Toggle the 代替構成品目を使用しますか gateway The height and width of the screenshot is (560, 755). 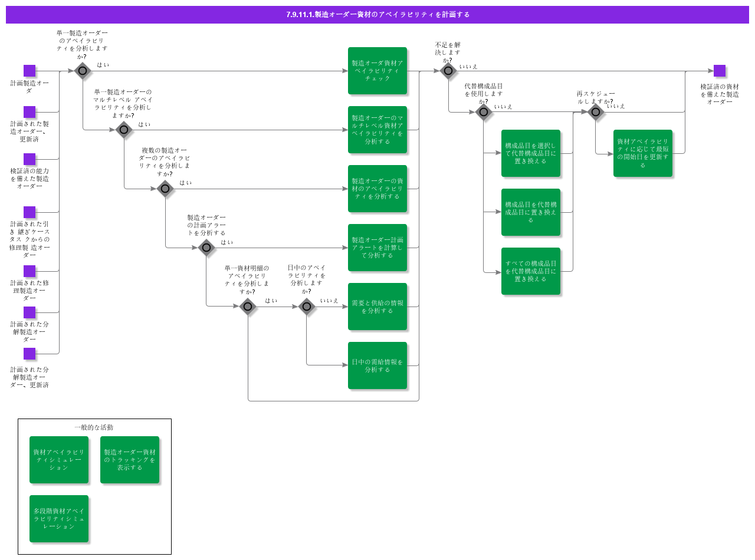click(x=484, y=111)
